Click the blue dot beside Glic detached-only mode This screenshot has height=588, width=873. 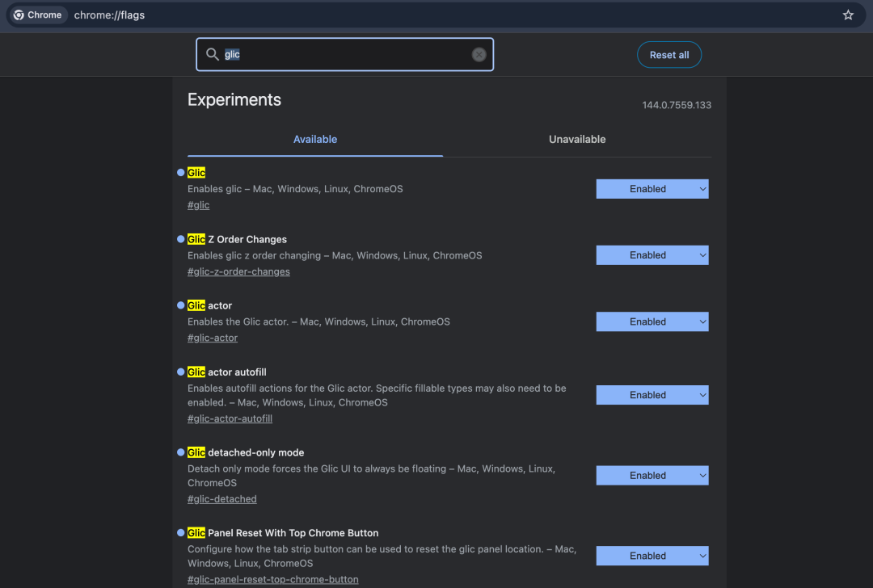pos(180,452)
